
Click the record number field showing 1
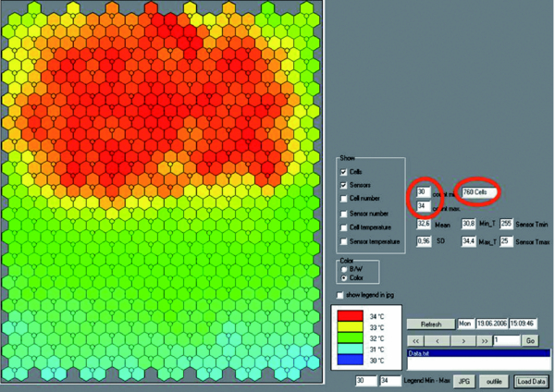tap(507, 340)
